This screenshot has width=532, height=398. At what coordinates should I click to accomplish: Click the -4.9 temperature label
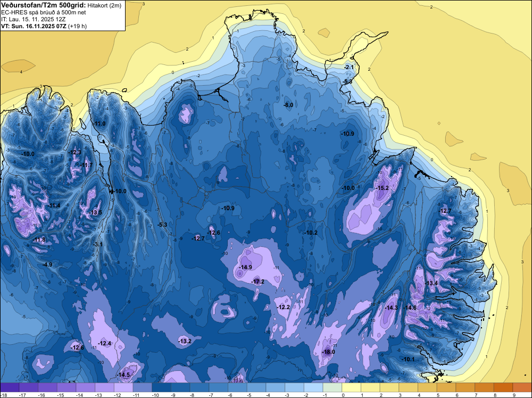47,264
